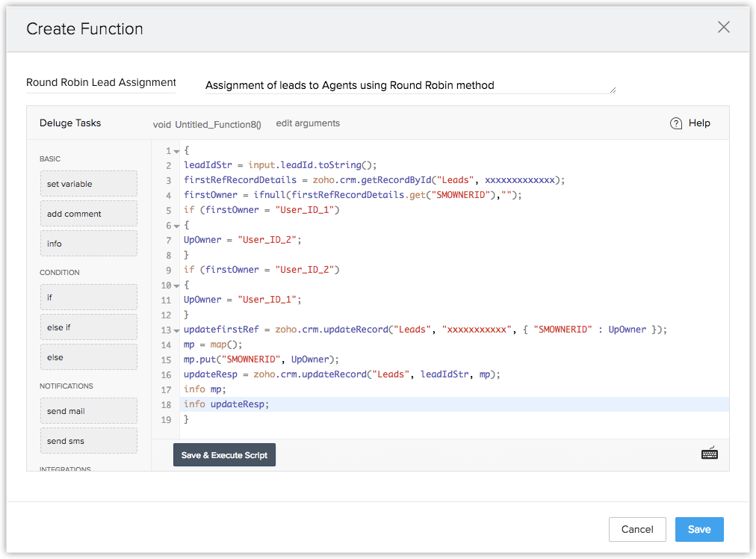Fold the code block at line 10
The height and width of the screenshot is (559, 756).
point(176,285)
